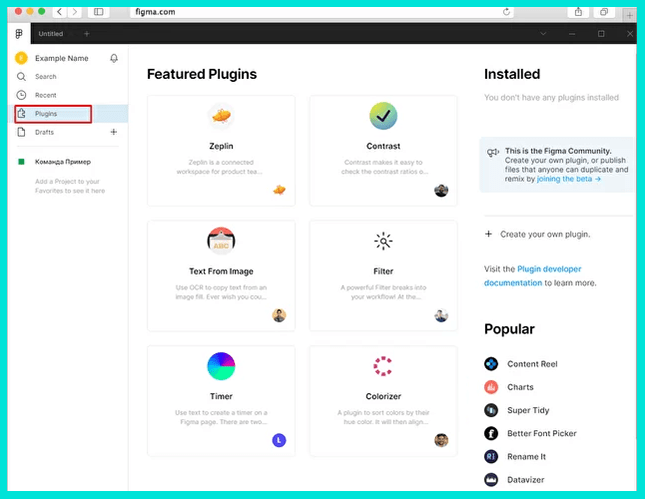Click the Text From Image author avatar

coord(279,316)
